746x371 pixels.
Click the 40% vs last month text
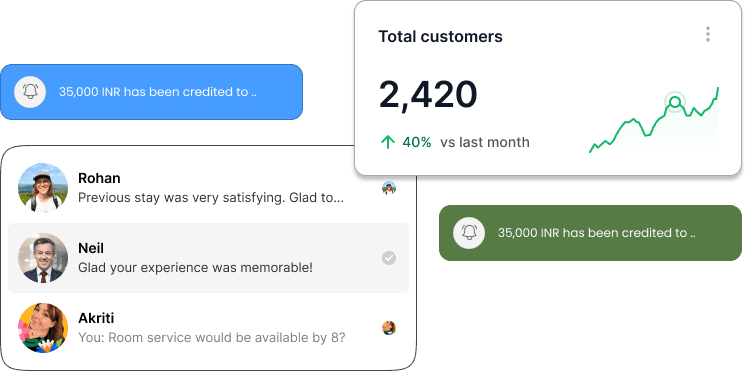click(x=466, y=142)
